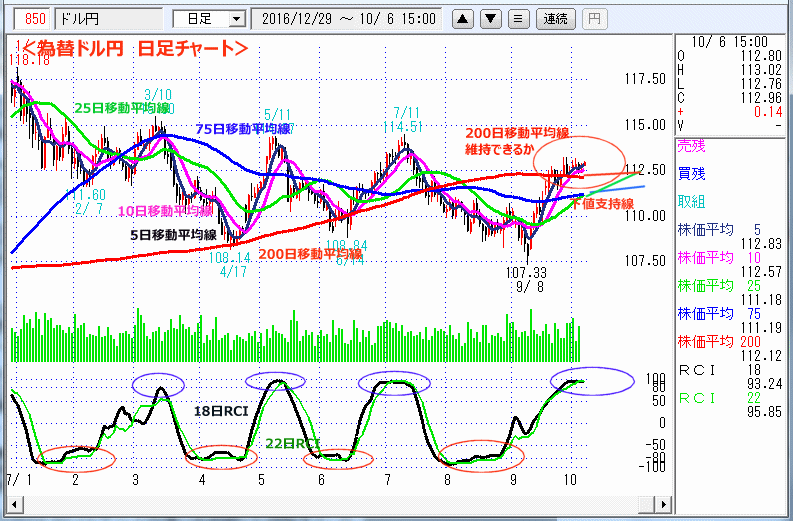Click the 7/11 114.51 peak label
Image resolution: width=793 pixels, height=521 pixels.
(x=408, y=119)
